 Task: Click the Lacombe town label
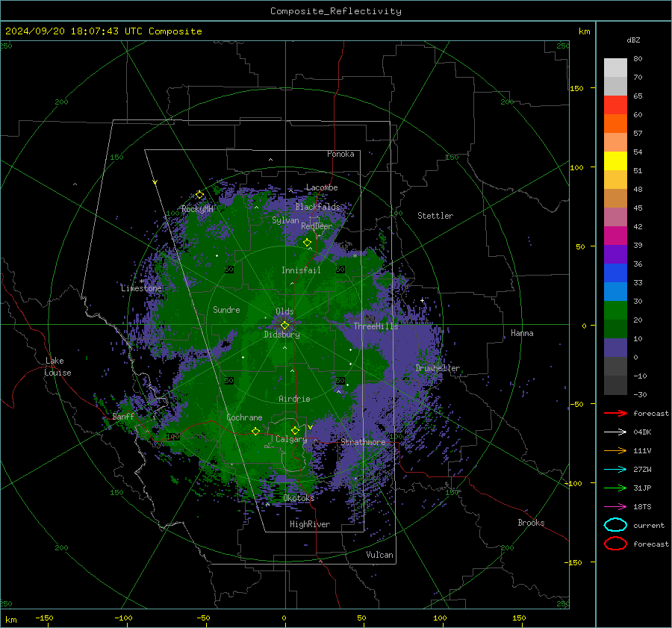322,187
